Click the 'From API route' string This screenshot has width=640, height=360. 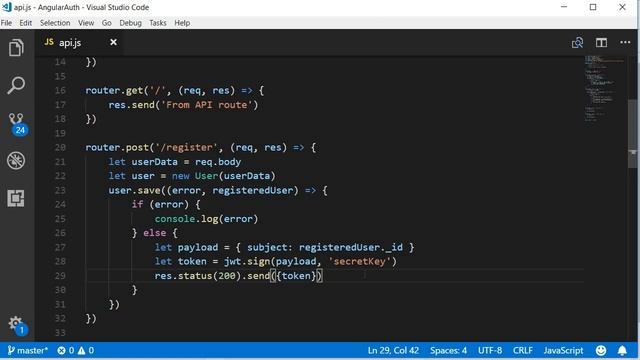coord(207,105)
